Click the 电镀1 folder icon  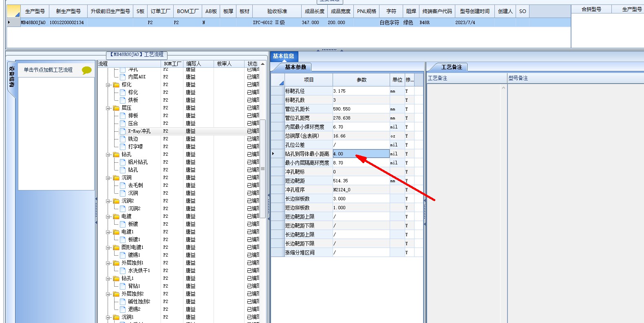(116, 232)
